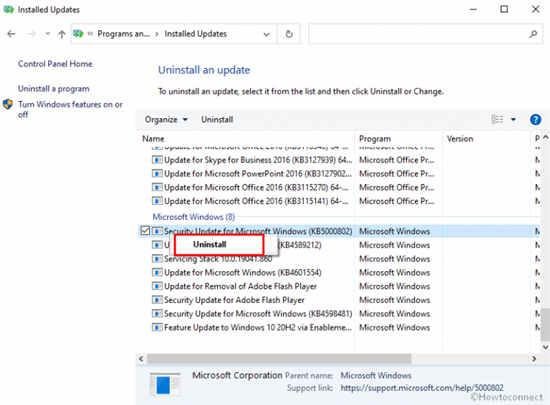Open support.microsoft.com/help/5000802 support link
Image resolution: width=550 pixels, height=405 pixels.
(x=422, y=388)
